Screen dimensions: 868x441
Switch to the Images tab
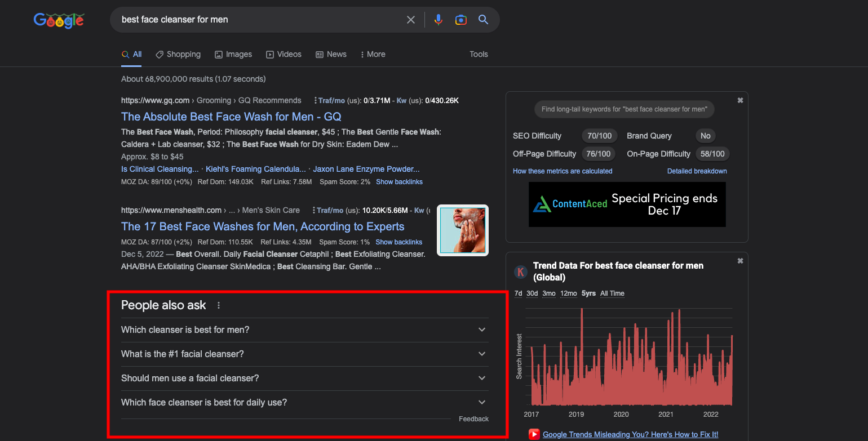coord(233,54)
